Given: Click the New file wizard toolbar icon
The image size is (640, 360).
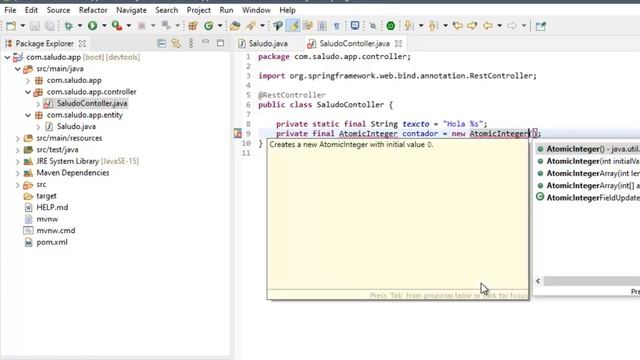Looking at the screenshot, I should (x=11, y=26).
